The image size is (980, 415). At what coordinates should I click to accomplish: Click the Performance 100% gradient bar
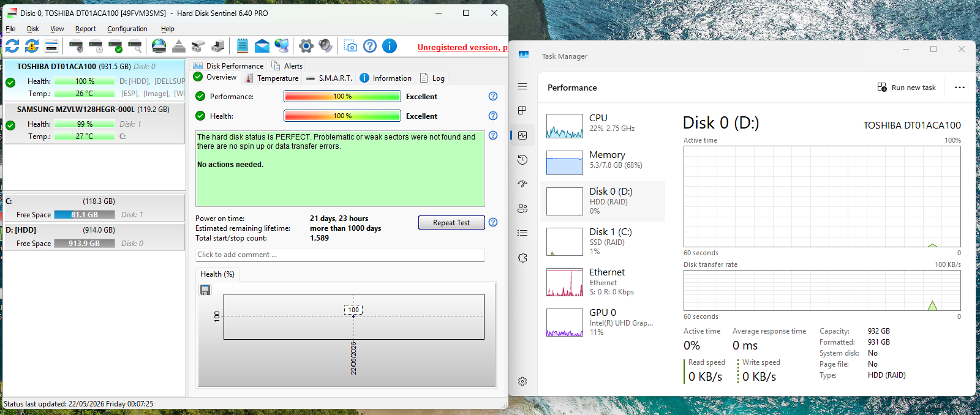click(342, 96)
